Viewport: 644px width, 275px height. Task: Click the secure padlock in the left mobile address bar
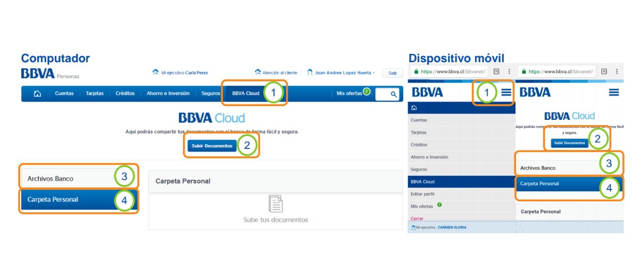[416, 72]
